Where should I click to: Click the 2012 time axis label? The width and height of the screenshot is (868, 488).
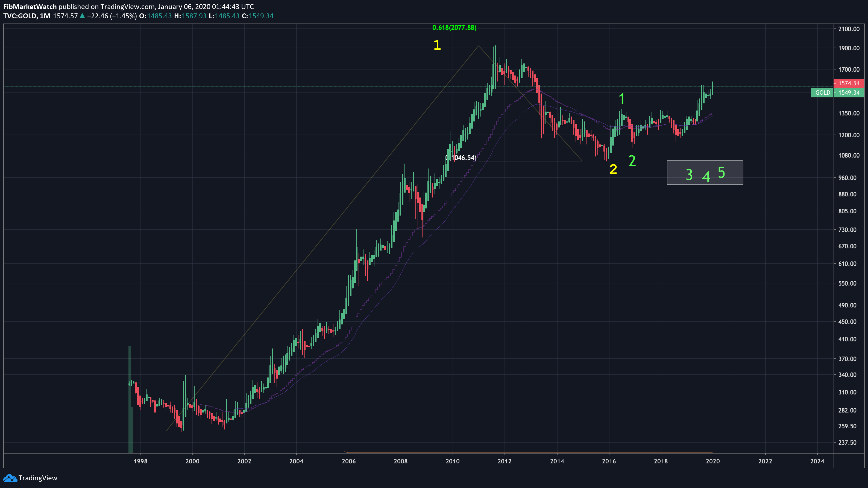505,461
